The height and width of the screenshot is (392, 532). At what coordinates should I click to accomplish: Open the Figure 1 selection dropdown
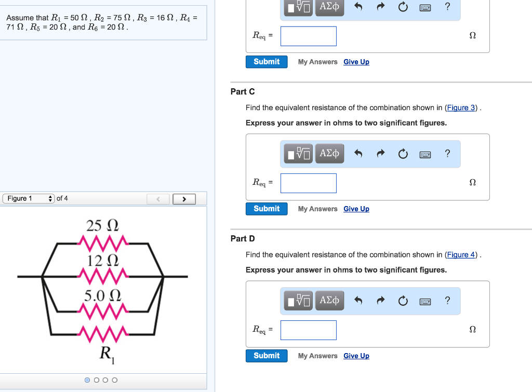pos(28,198)
